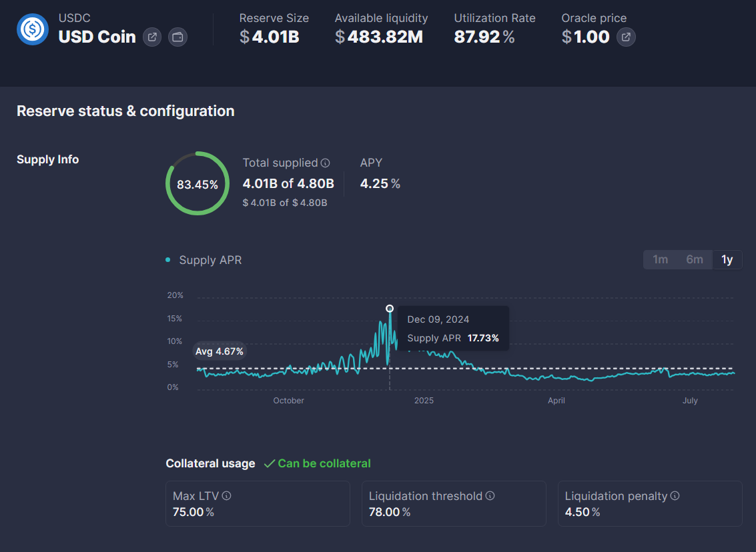Click the July axis label on chart
Image resolution: width=756 pixels, height=552 pixels.
click(x=690, y=400)
